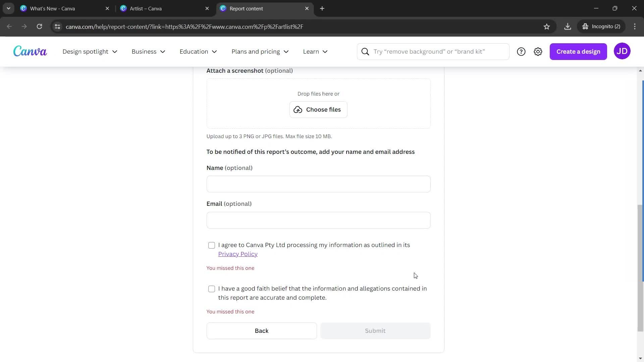
Task: Tick the Canva Pty Ltd privacy agreement checkbox
Action: coord(212,245)
